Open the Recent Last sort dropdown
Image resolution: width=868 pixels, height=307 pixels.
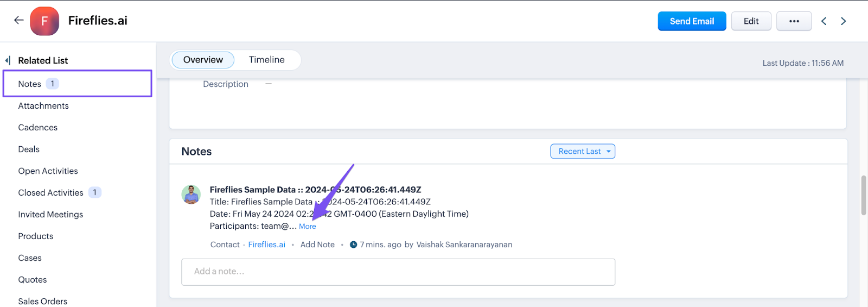tap(583, 152)
